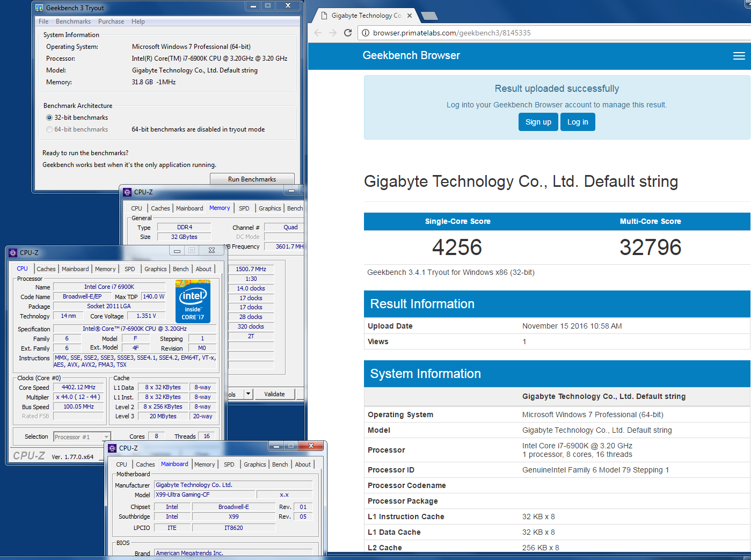Open Memory tab in CPU-Z CPU window

pos(105,269)
